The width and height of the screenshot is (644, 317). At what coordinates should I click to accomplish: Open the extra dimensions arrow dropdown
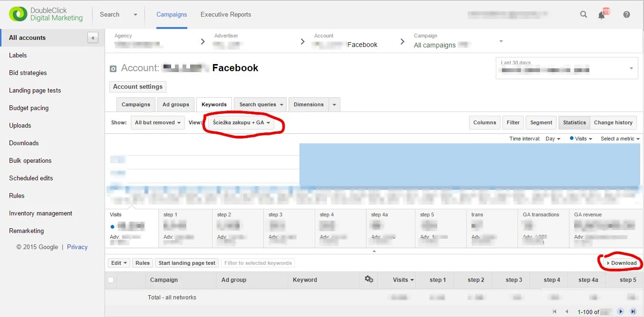tap(334, 105)
